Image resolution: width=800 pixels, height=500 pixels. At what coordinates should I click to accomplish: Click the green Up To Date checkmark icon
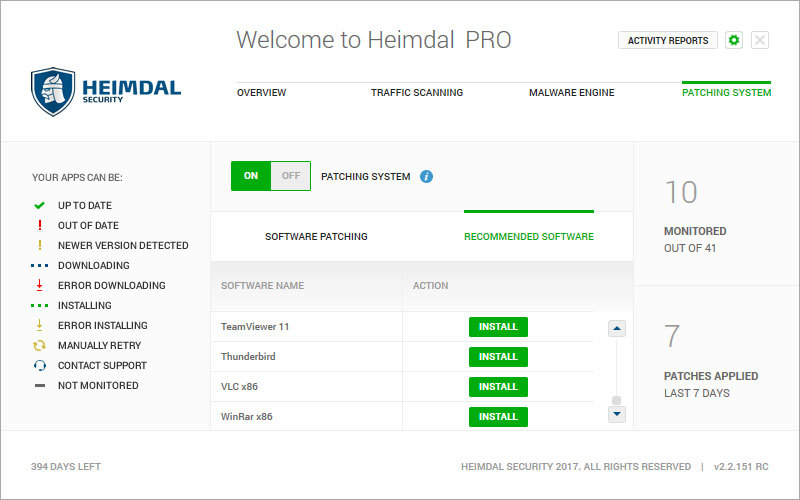pyautogui.click(x=40, y=205)
